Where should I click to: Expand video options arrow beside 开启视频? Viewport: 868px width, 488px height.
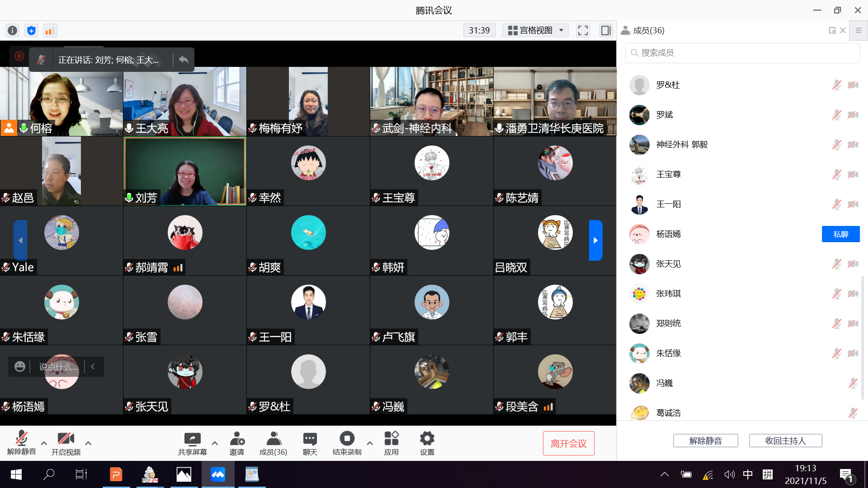pos(88,443)
